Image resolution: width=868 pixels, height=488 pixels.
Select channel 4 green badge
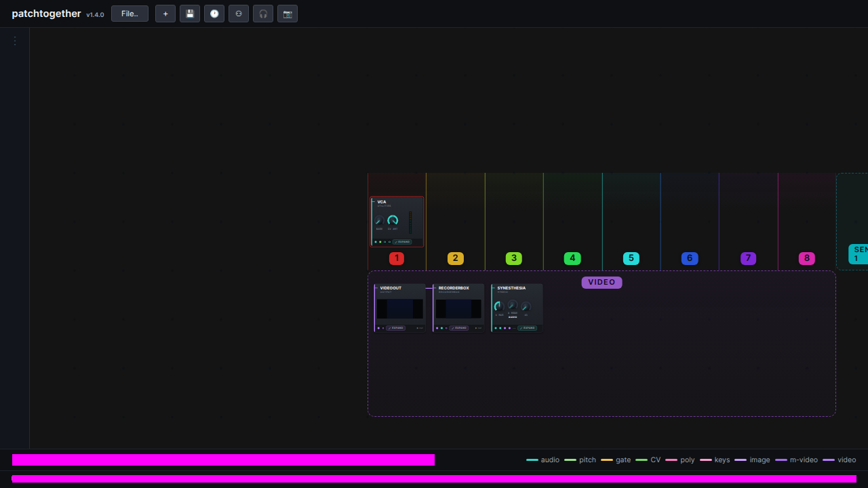pyautogui.click(x=572, y=258)
